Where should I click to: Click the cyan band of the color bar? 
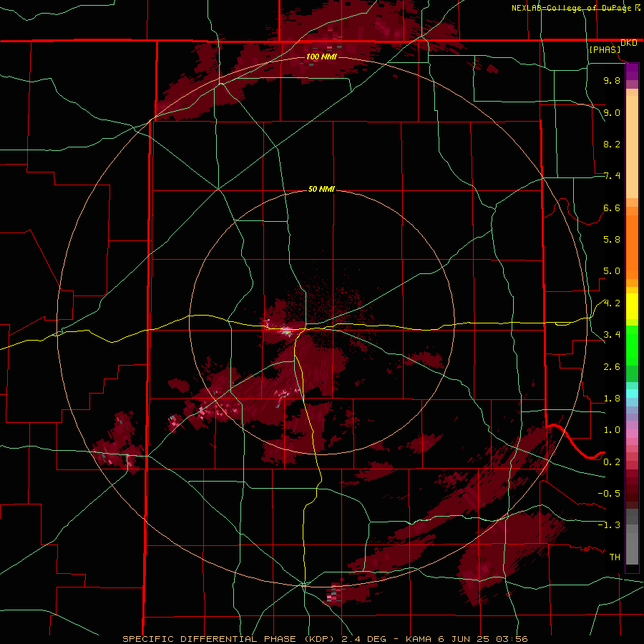pos(632,394)
